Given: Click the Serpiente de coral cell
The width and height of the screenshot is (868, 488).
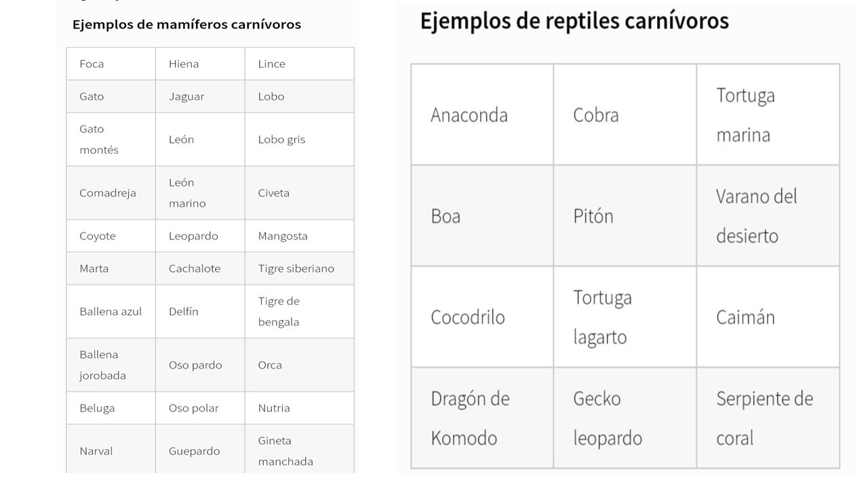Looking at the screenshot, I should (x=768, y=418).
